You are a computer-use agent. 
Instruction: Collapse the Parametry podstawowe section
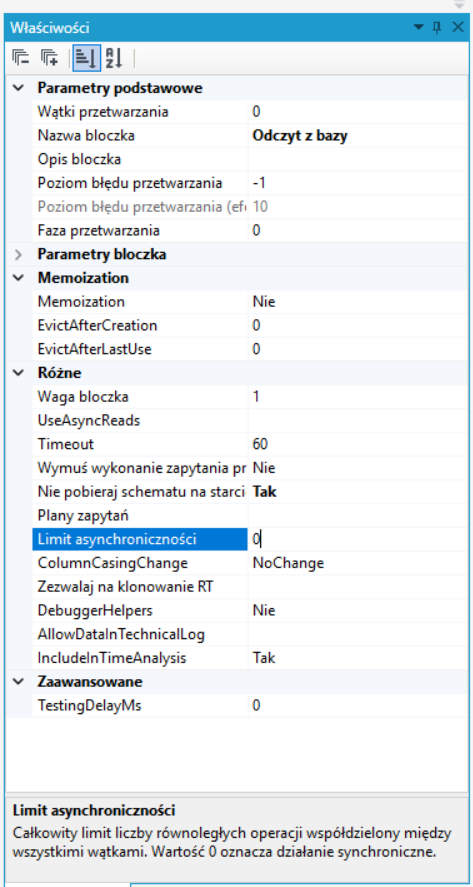(x=19, y=88)
